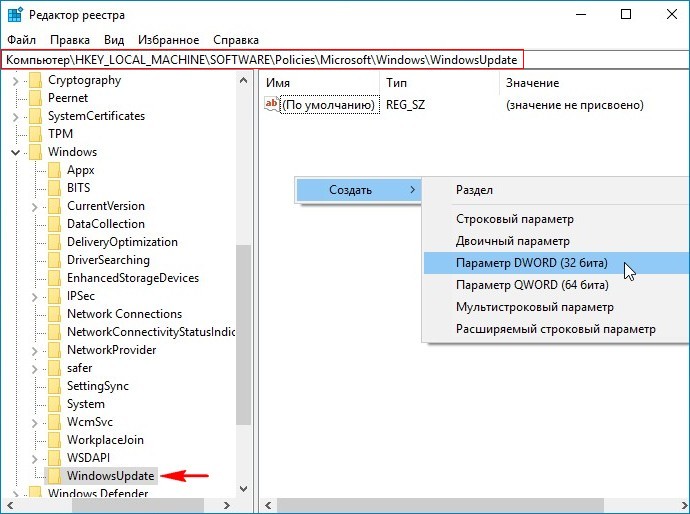690x514 pixels.
Task: Choose Мультистроковый параметр option
Action: (x=557, y=307)
